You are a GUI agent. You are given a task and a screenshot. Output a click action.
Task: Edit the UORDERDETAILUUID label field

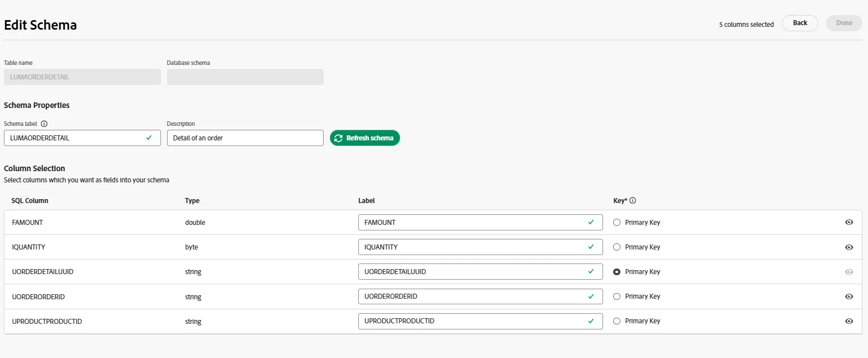(x=481, y=272)
